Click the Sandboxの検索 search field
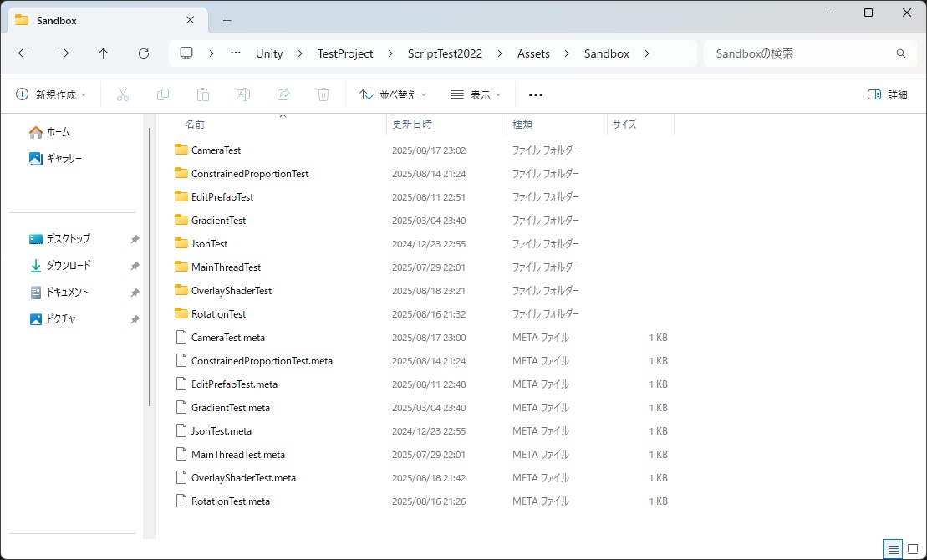Viewport: 927px width, 560px height. (x=811, y=53)
